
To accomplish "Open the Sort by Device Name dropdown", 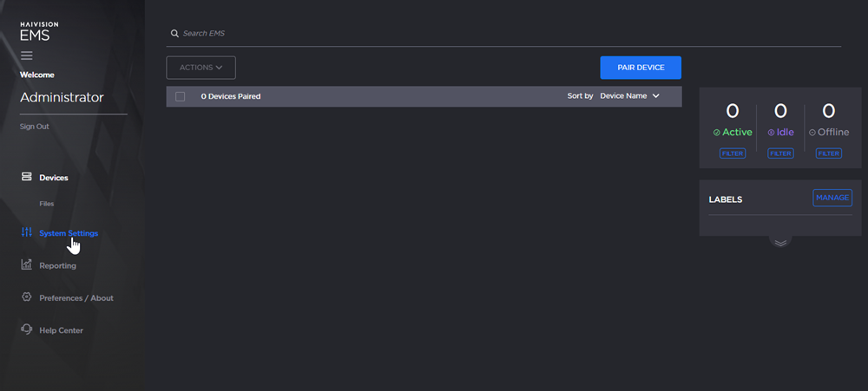I will tap(629, 96).
